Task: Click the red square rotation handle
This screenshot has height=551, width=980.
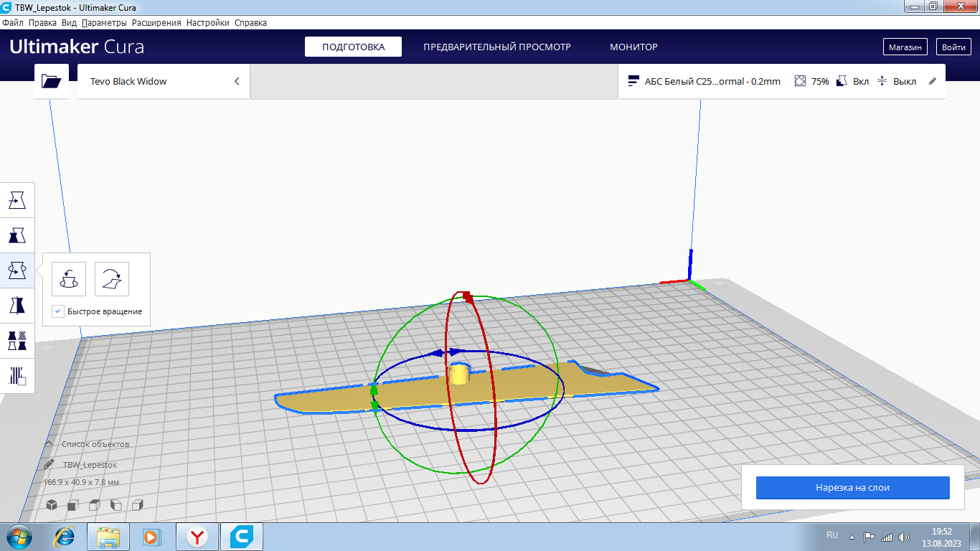Action: coord(467,296)
